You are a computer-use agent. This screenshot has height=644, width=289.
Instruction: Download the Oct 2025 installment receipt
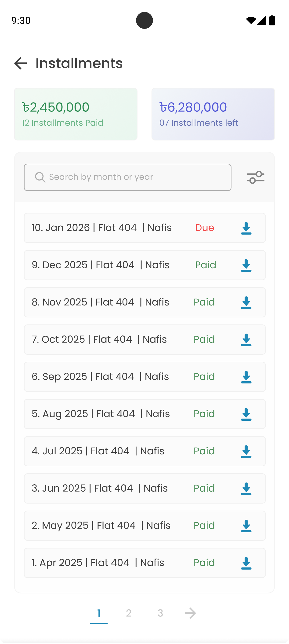click(x=246, y=340)
